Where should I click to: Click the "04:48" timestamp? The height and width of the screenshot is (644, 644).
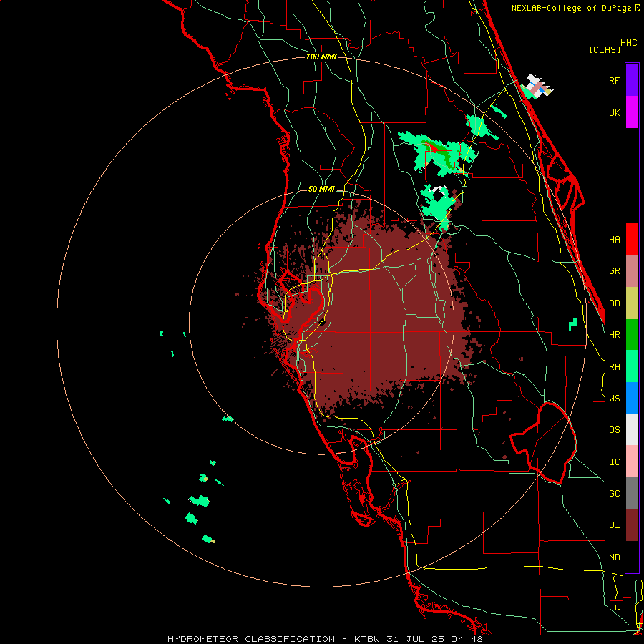click(466, 639)
